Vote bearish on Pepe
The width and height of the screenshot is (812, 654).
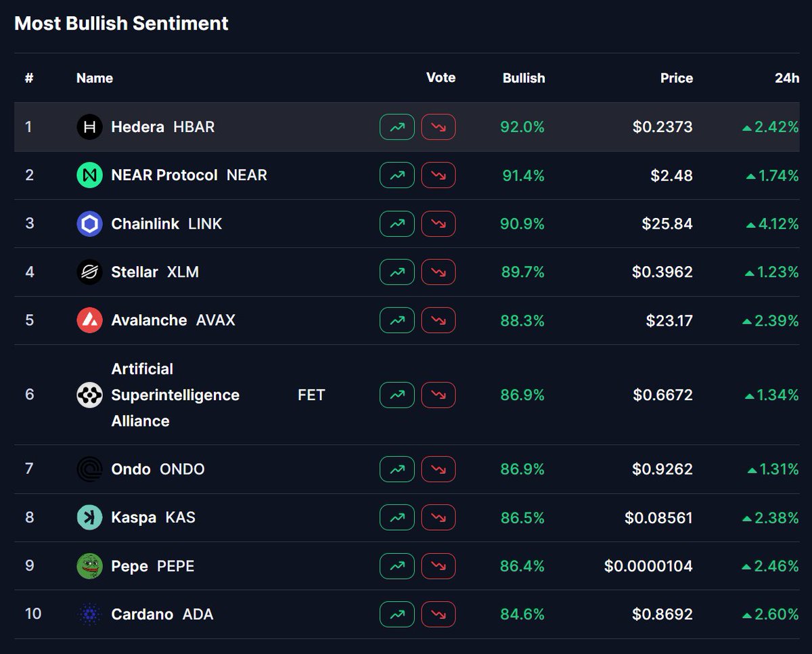[438, 566]
